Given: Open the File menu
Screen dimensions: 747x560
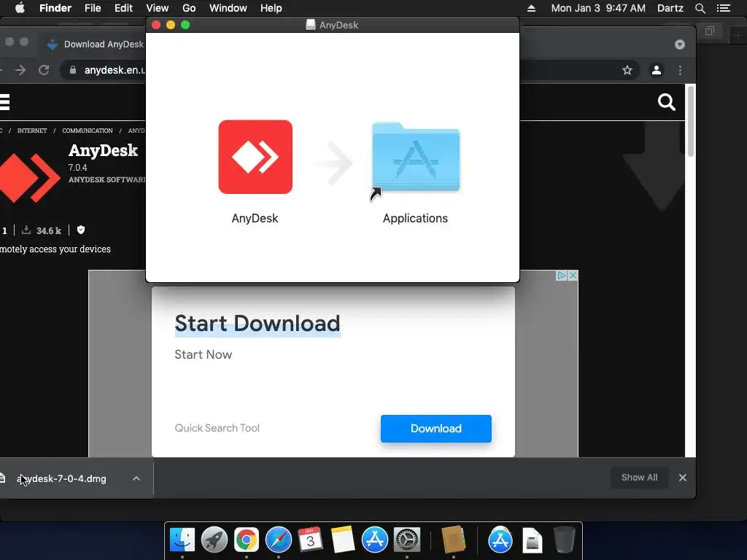Looking at the screenshot, I should (x=93, y=8).
